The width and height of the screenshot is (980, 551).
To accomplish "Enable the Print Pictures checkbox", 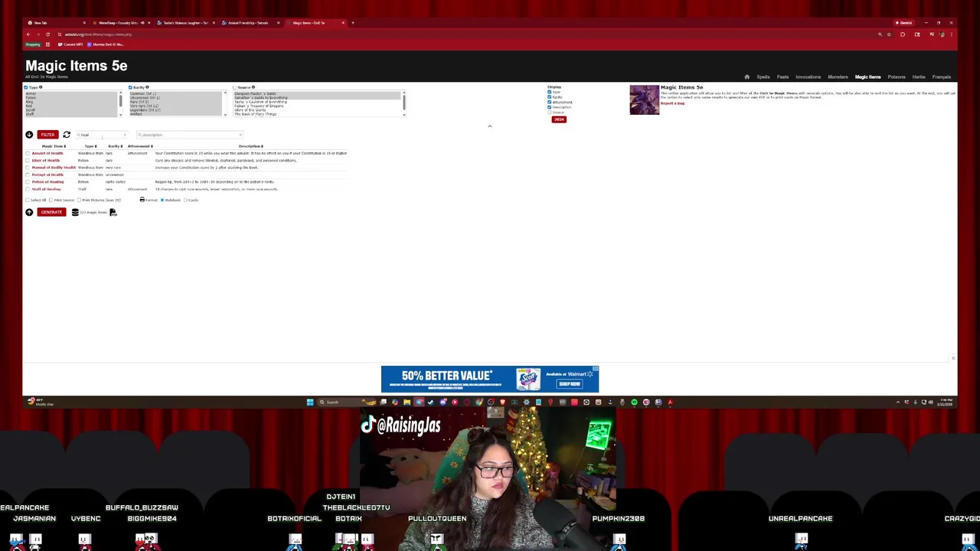I will [x=79, y=200].
